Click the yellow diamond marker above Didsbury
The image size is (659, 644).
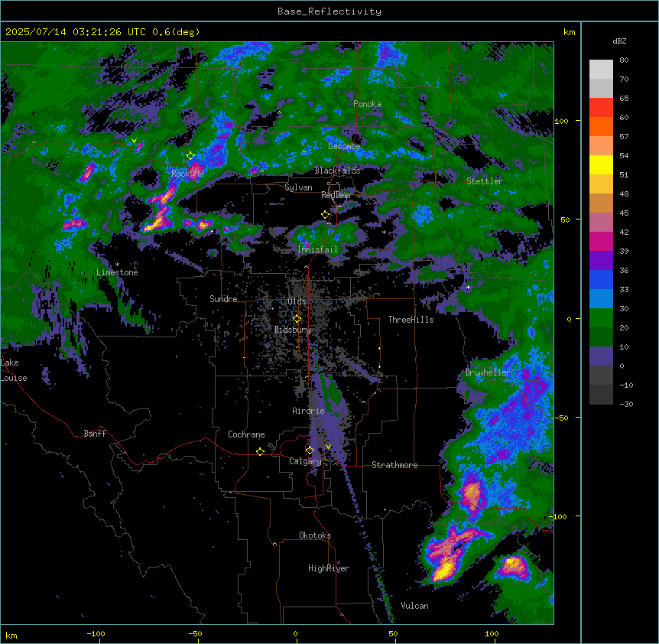click(297, 318)
